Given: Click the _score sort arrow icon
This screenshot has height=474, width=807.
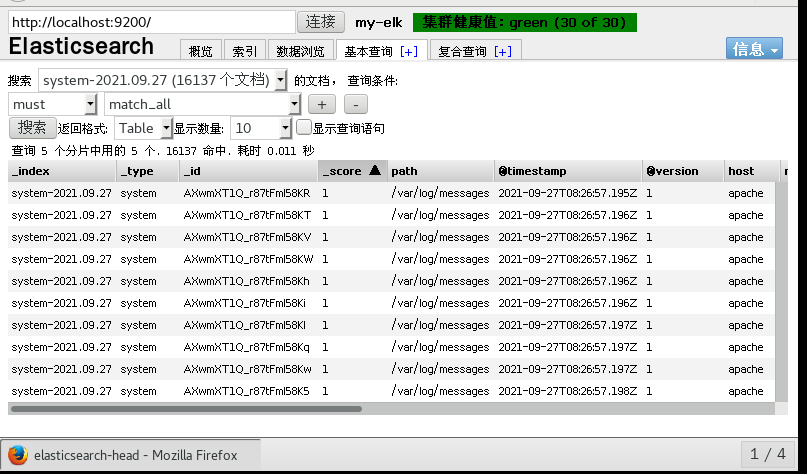Looking at the screenshot, I should 375,170.
